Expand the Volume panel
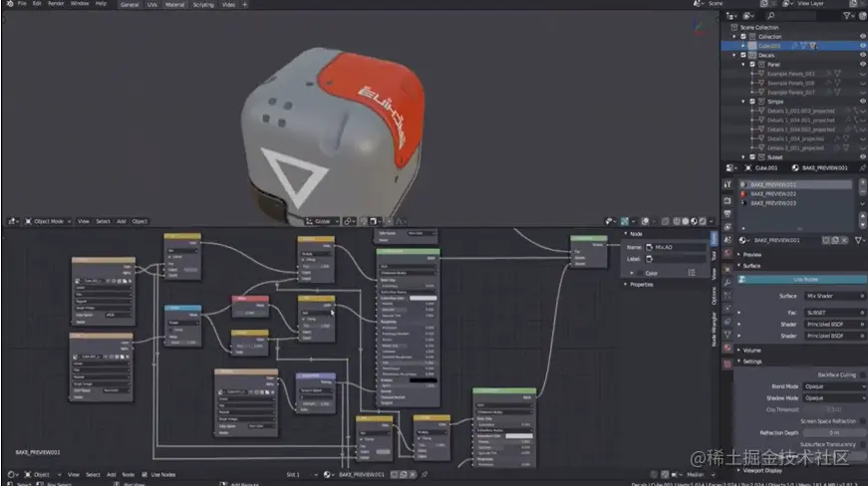Screen dimensions: 868x486 (751, 351)
